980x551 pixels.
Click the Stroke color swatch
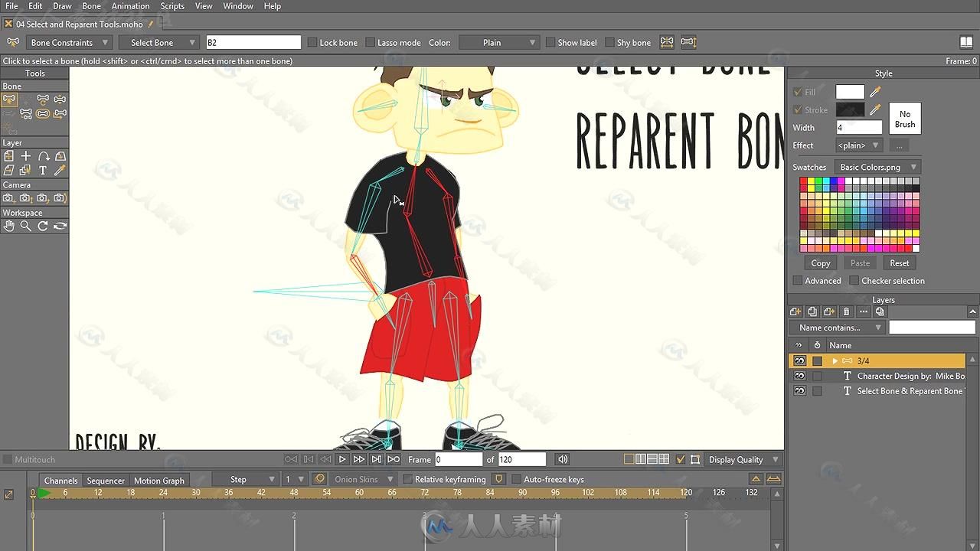(x=850, y=109)
